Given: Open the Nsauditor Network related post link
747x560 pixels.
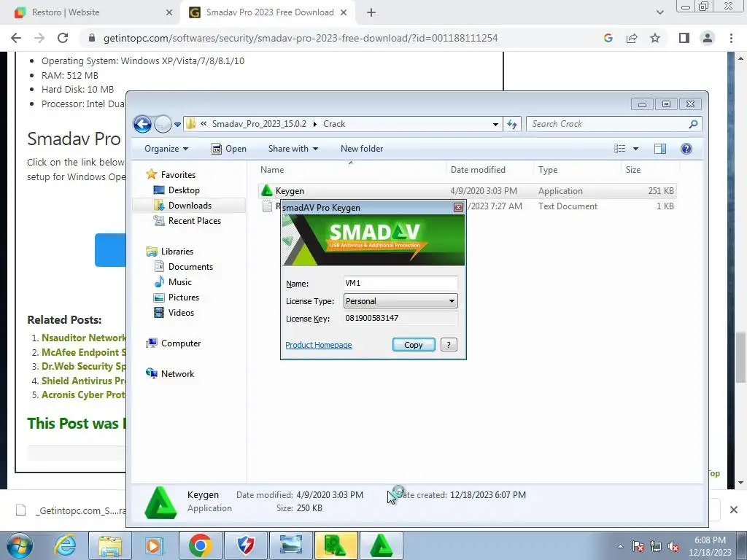Looking at the screenshot, I should pyautogui.click(x=83, y=338).
